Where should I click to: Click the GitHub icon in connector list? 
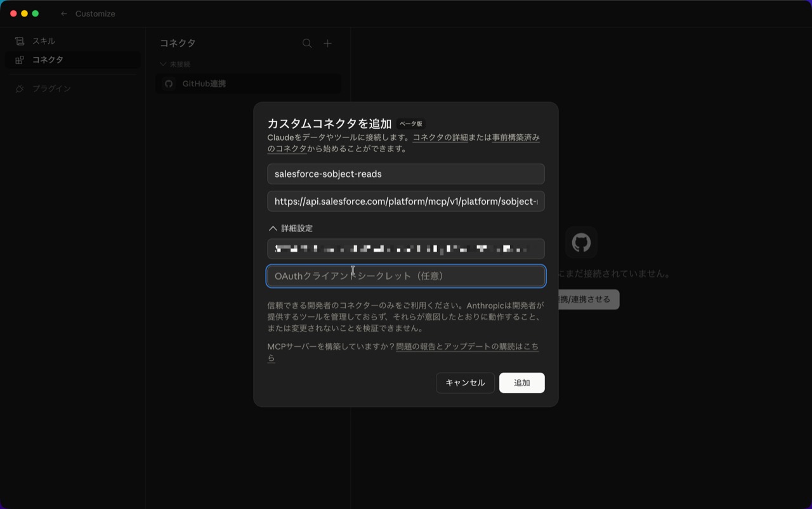coord(169,84)
